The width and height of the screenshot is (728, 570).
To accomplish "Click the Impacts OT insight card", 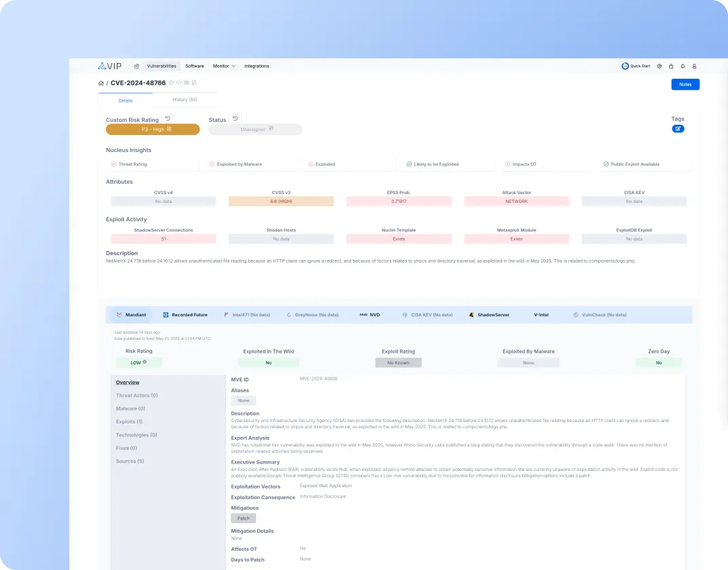I will click(547, 164).
